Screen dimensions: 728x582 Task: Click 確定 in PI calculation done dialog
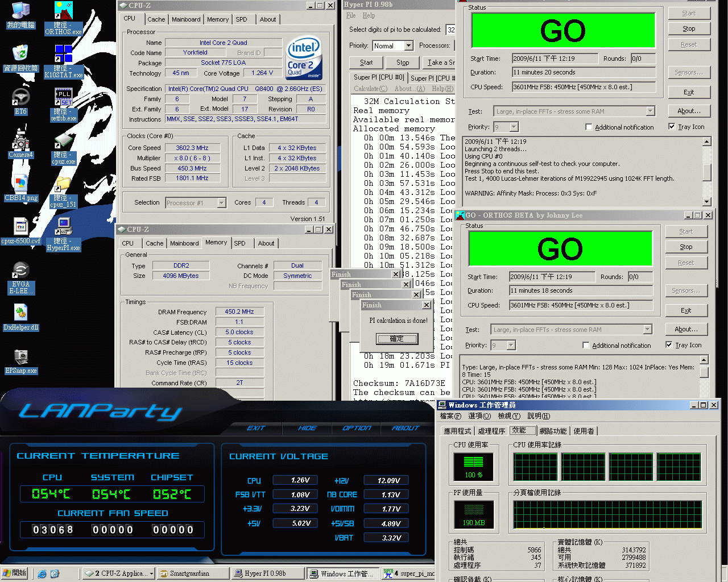click(397, 339)
